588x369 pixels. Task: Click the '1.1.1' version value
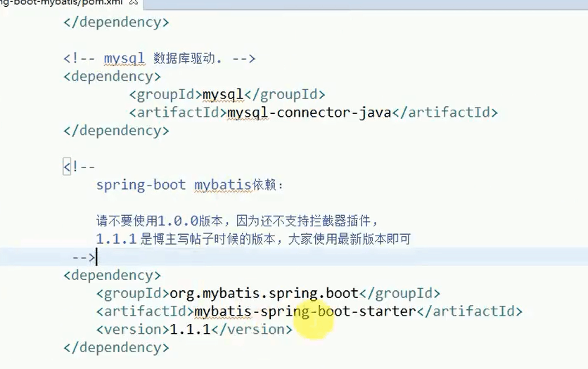(190, 330)
